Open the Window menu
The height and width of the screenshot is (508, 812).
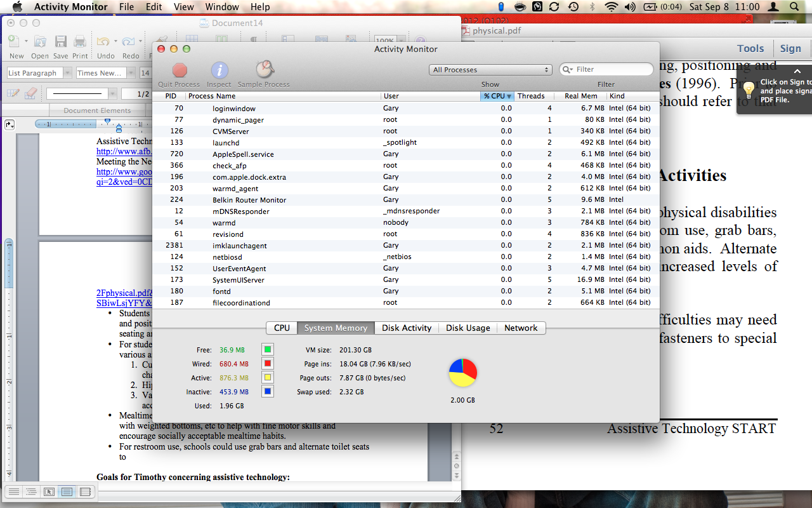click(x=222, y=7)
